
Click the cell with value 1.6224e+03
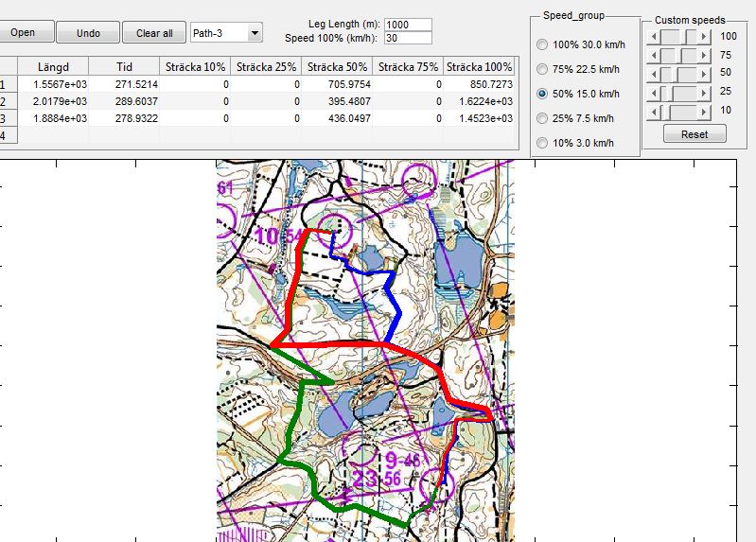coord(479,101)
